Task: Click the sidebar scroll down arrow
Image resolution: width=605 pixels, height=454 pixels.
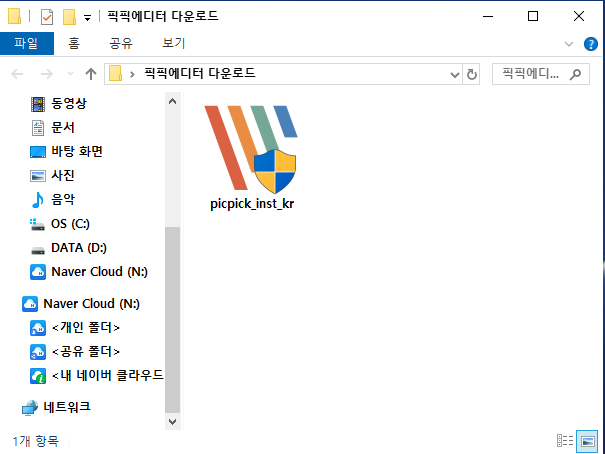Action: click(172, 422)
